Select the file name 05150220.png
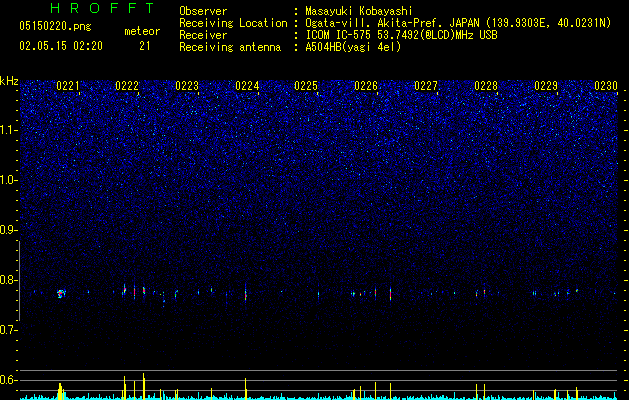This screenshot has height=400, width=629. pos(55,26)
